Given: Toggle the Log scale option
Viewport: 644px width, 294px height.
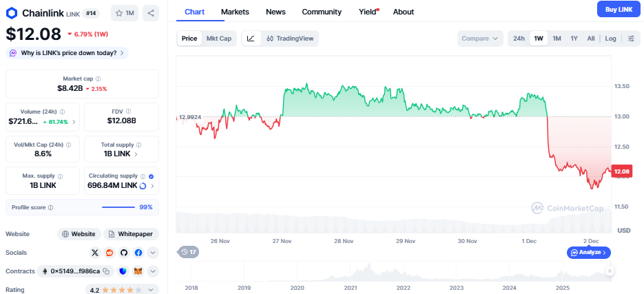Looking at the screenshot, I should coord(610,39).
